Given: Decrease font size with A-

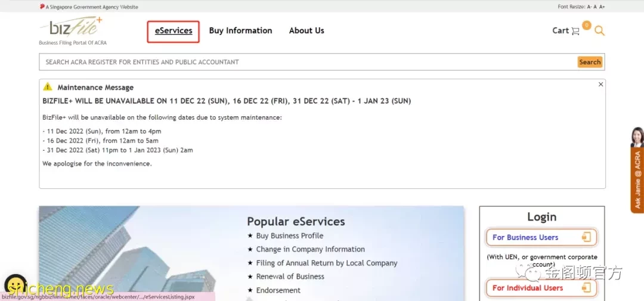Looking at the screenshot, I should click(x=589, y=7).
